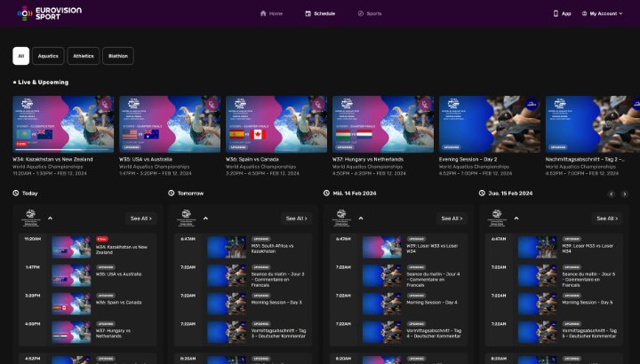This screenshot has height=364, width=640.
Task: Expand the My Account dropdown
Action: [x=602, y=13]
